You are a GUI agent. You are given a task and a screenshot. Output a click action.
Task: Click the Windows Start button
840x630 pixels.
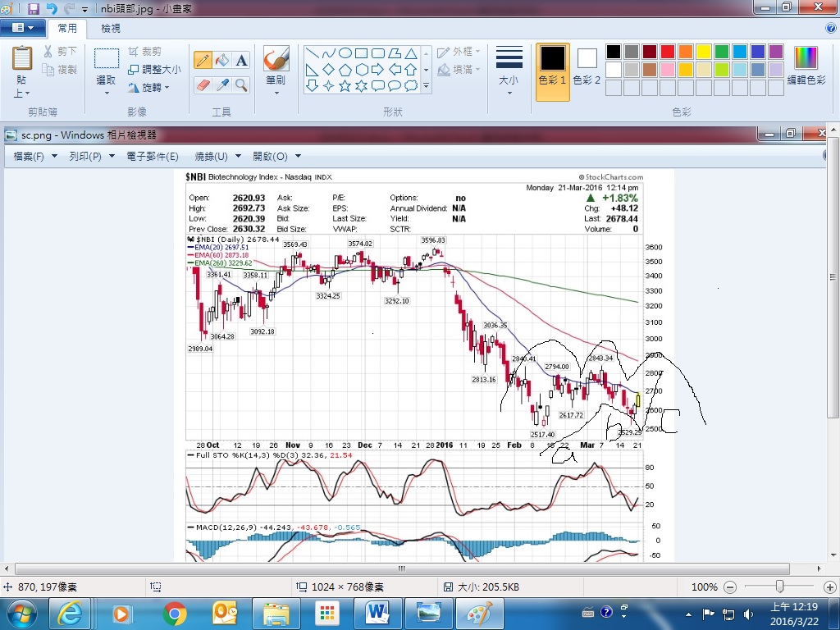[22, 614]
